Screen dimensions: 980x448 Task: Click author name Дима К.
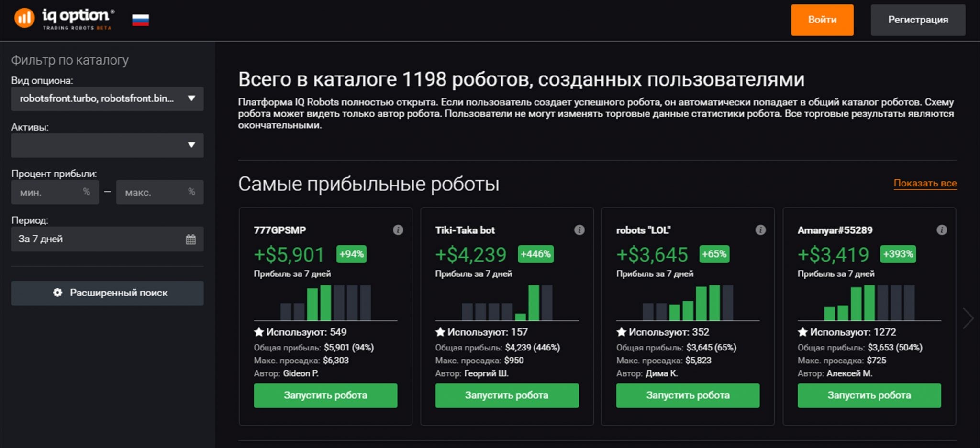[x=661, y=373]
